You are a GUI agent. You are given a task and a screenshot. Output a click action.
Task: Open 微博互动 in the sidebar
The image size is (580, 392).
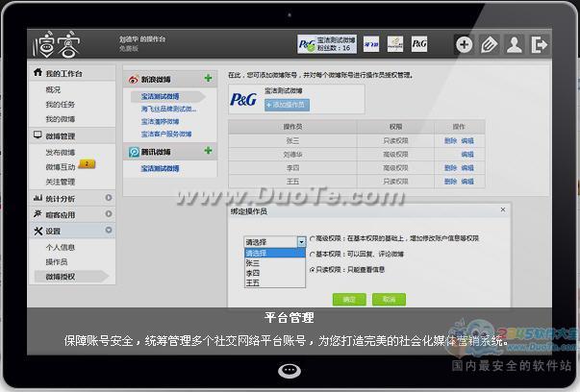pos(61,167)
